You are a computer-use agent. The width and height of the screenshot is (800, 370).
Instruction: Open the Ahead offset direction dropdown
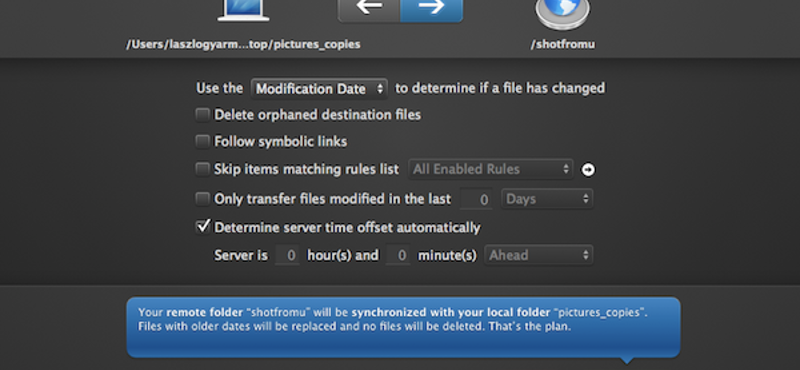point(539,255)
